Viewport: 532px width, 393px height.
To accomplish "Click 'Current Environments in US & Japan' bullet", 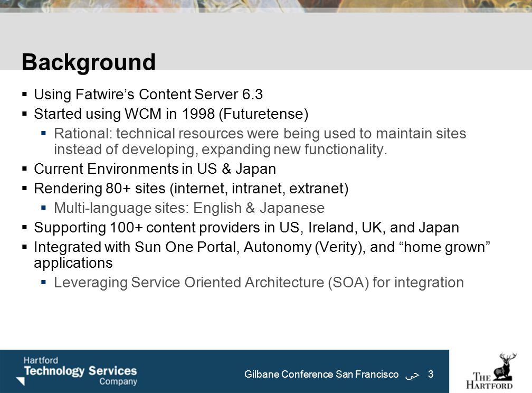I will coord(155,169).
